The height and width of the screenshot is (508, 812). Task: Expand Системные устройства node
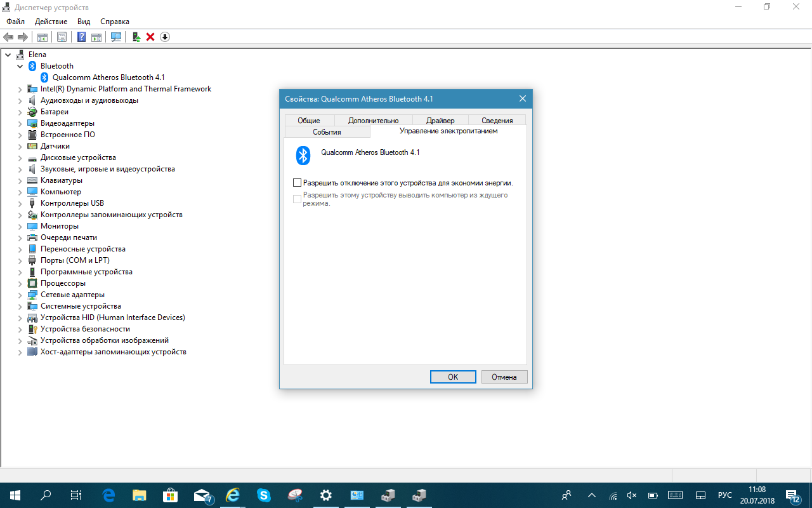tap(20, 306)
